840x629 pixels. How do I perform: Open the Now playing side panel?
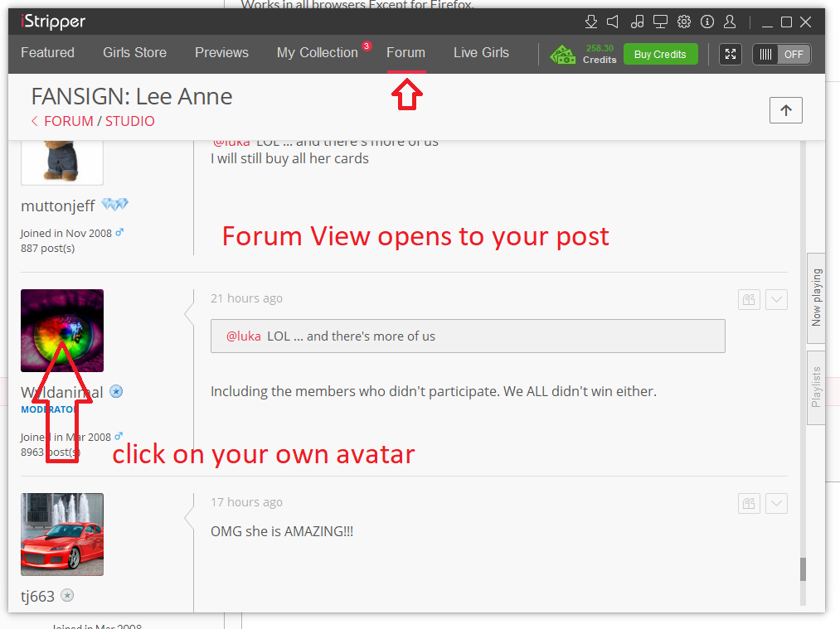click(x=816, y=298)
